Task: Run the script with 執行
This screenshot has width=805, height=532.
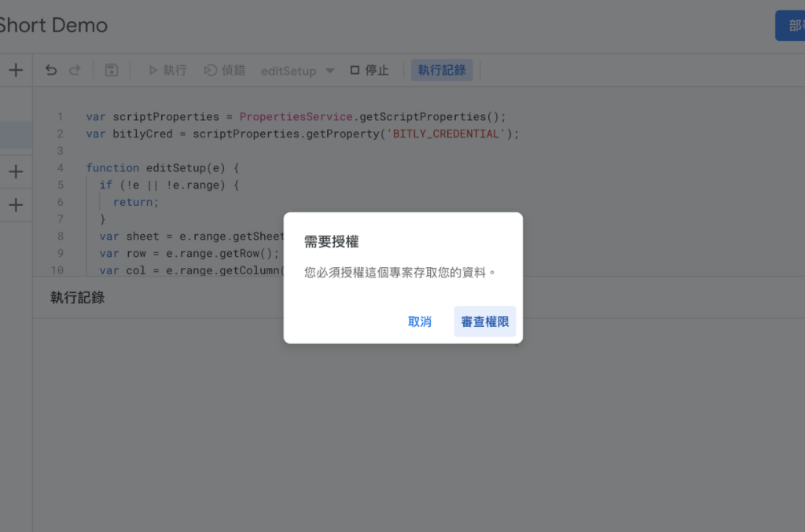Action: click(167, 70)
